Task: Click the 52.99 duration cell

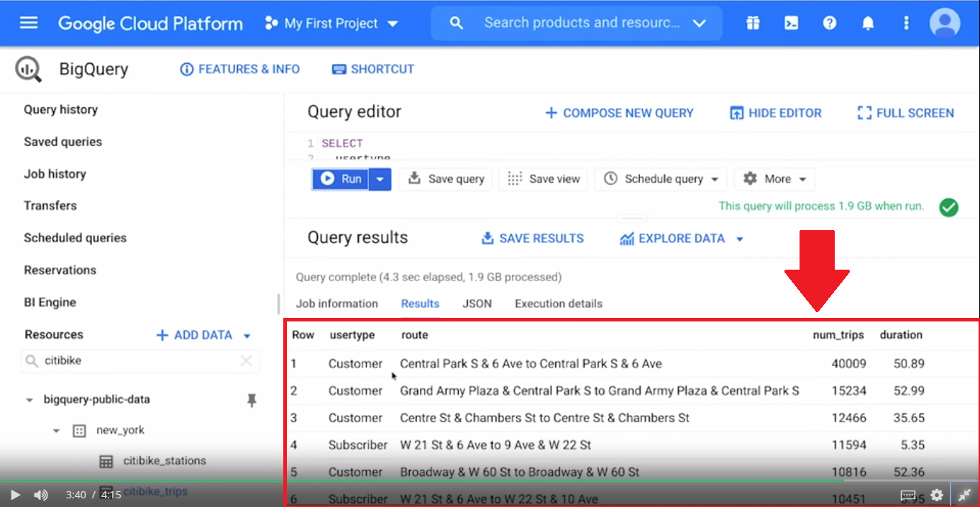Action: click(x=910, y=391)
